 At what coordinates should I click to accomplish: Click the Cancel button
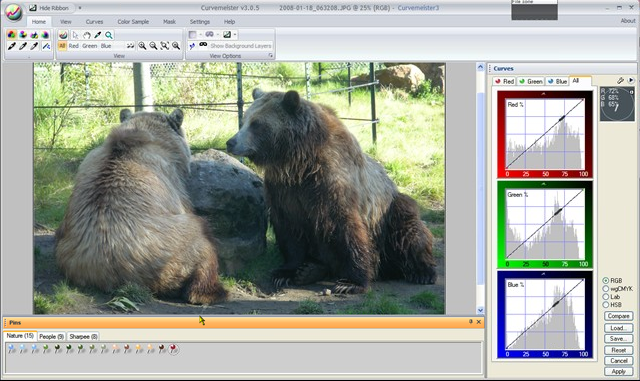tap(618, 361)
